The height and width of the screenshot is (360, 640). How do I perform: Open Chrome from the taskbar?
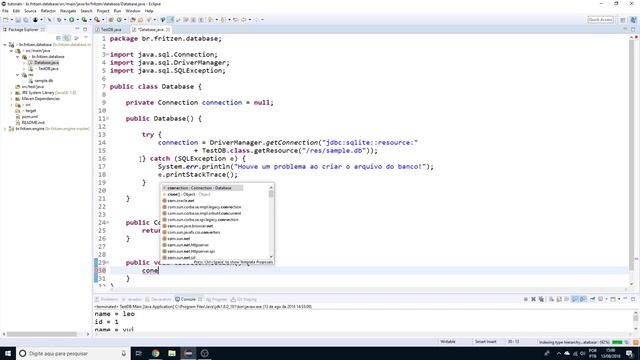click(x=156, y=353)
